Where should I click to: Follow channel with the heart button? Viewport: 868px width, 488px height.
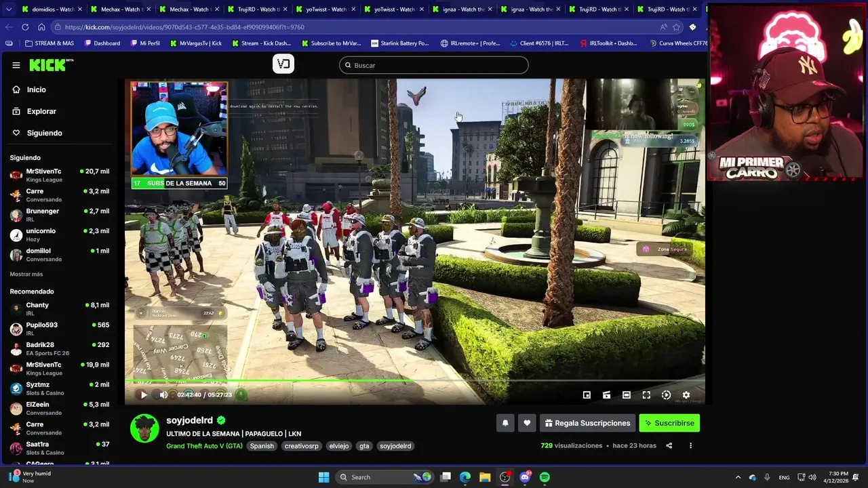coord(527,423)
